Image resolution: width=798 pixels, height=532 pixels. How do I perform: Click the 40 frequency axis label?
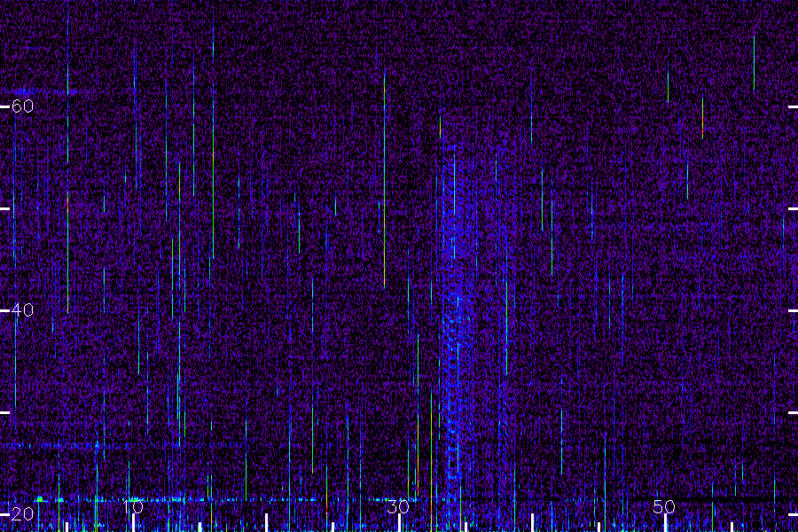(x=22, y=309)
